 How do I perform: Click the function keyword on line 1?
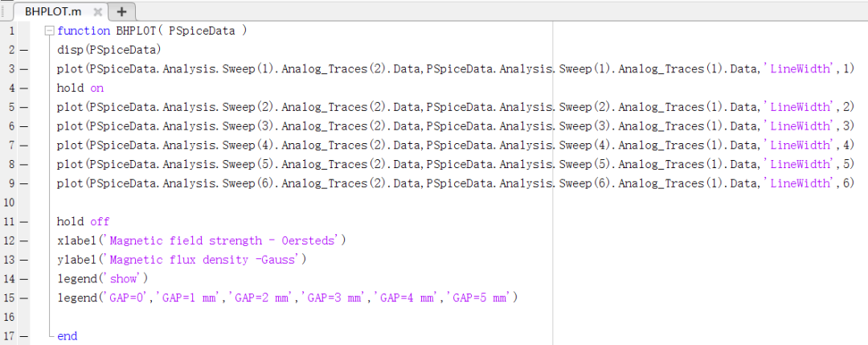point(84,31)
